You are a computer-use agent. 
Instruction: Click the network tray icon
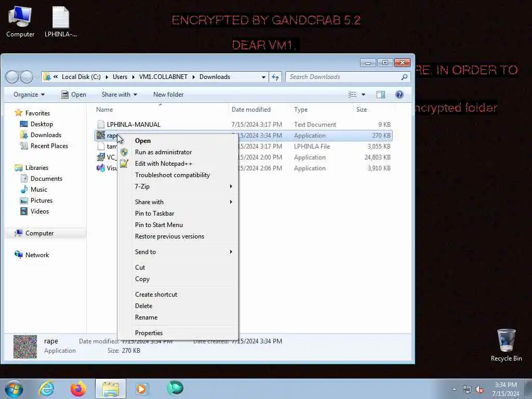tap(467, 390)
